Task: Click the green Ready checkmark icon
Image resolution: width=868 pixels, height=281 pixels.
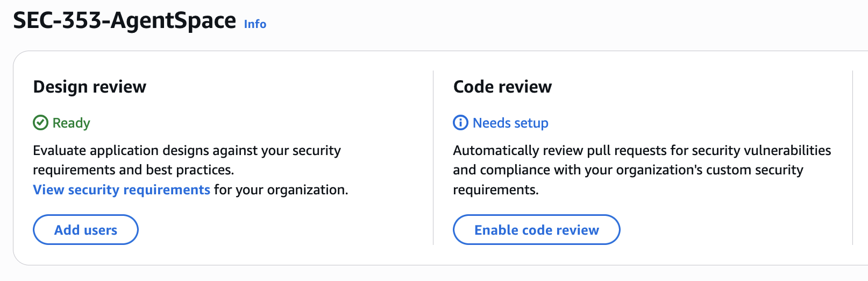Action: pos(41,123)
